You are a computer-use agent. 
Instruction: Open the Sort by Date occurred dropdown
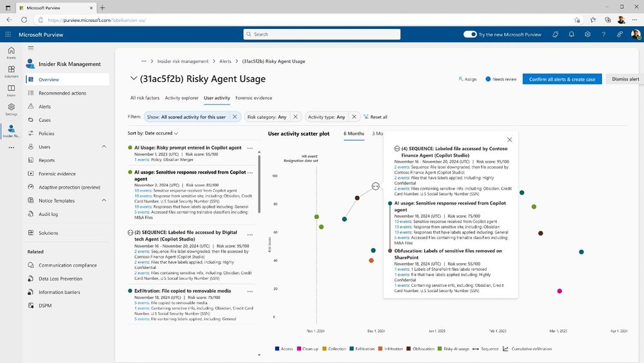pyautogui.click(x=153, y=133)
